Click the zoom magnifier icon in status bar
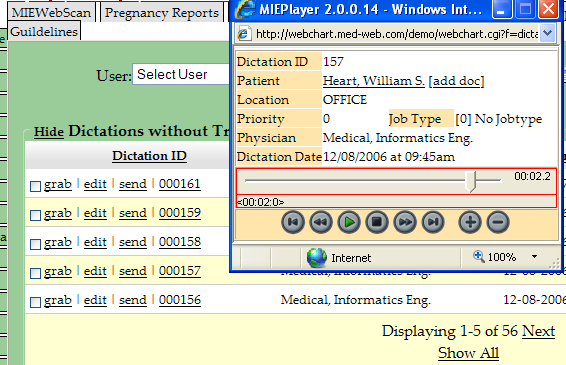Image resolution: width=566 pixels, height=365 pixels. click(479, 256)
